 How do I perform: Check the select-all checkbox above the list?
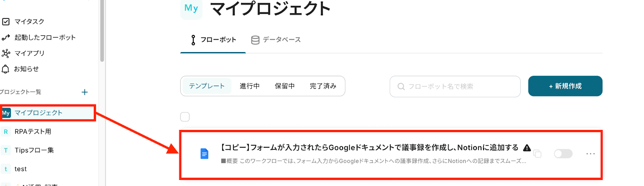point(185,117)
